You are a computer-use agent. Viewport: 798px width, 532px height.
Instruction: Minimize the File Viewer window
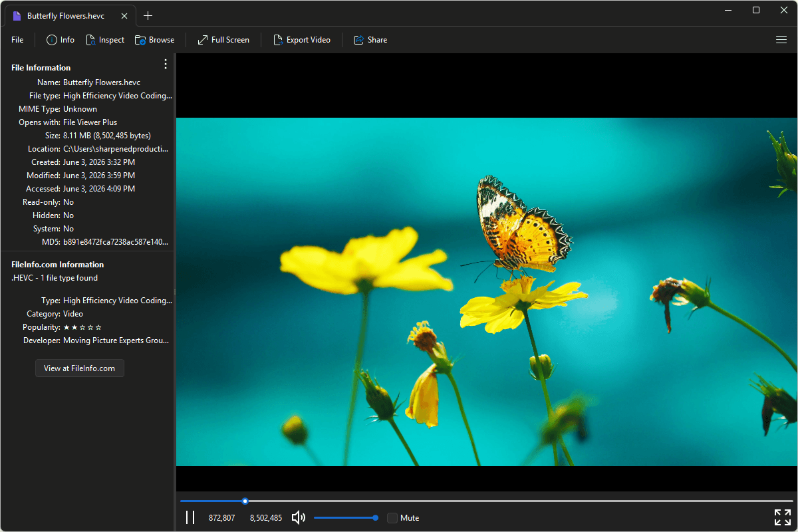(x=729, y=10)
